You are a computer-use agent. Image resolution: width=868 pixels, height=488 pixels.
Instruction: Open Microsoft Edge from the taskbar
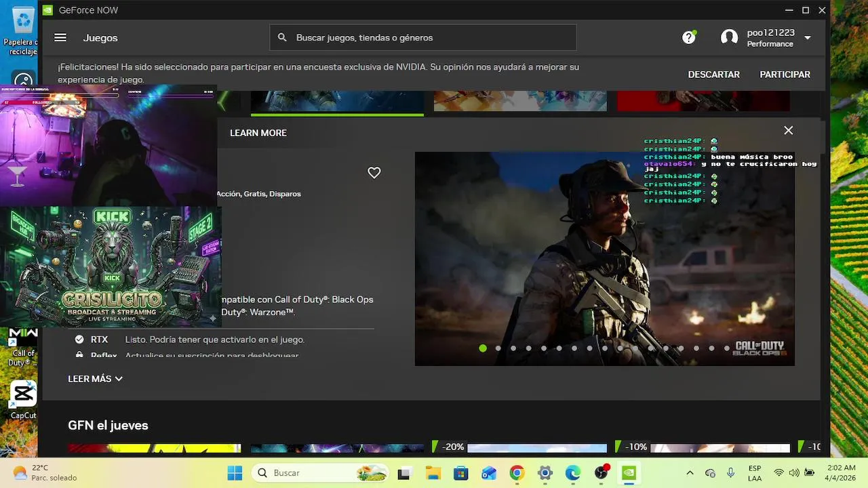click(573, 473)
